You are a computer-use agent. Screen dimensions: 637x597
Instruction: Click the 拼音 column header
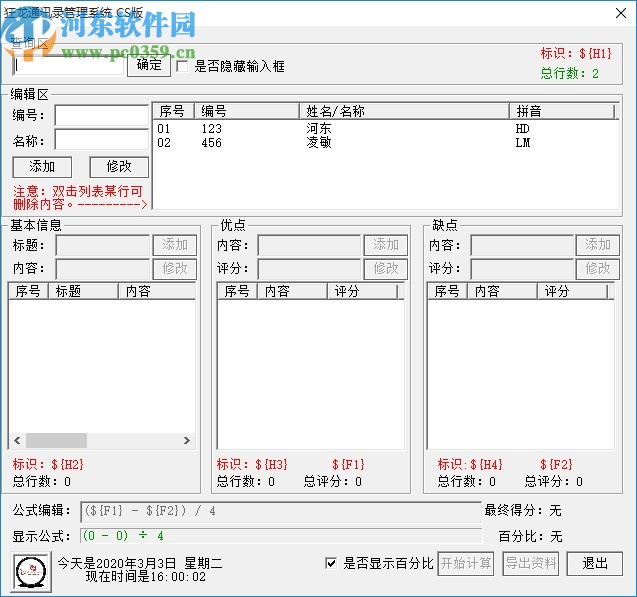point(563,111)
